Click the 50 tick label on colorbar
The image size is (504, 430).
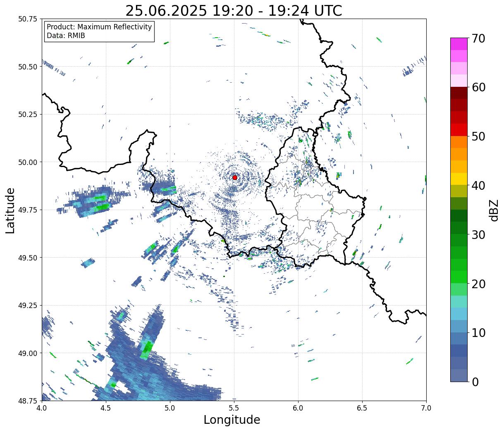tap(478, 136)
